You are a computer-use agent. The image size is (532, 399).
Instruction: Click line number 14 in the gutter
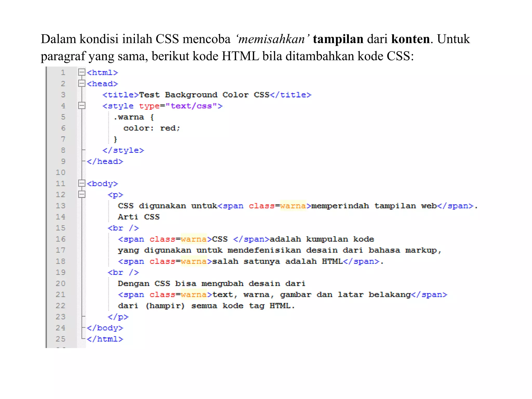coord(61,217)
